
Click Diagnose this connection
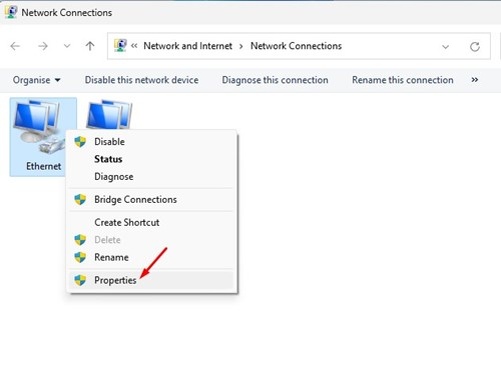coord(275,80)
